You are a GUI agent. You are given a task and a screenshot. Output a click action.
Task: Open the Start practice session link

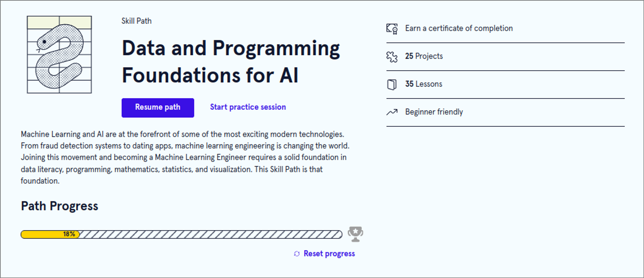tap(248, 107)
